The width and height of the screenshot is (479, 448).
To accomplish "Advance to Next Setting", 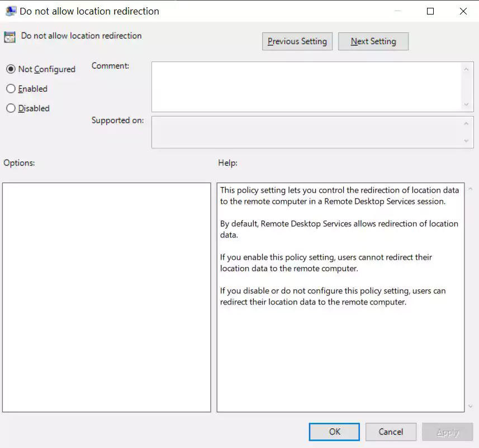I will (373, 41).
